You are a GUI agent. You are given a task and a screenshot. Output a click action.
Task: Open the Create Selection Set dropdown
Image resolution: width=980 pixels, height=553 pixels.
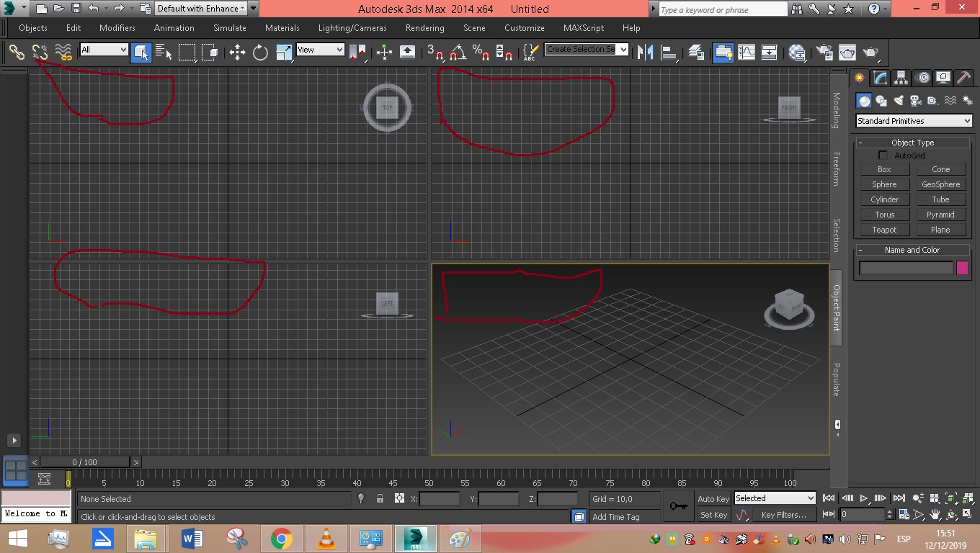[587, 49]
